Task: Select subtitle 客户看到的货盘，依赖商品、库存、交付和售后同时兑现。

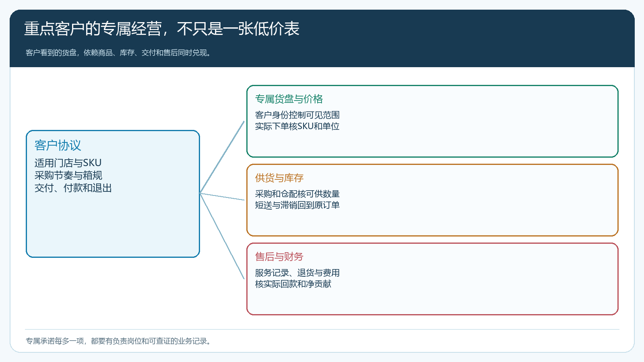Action: pyautogui.click(x=118, y=53)
